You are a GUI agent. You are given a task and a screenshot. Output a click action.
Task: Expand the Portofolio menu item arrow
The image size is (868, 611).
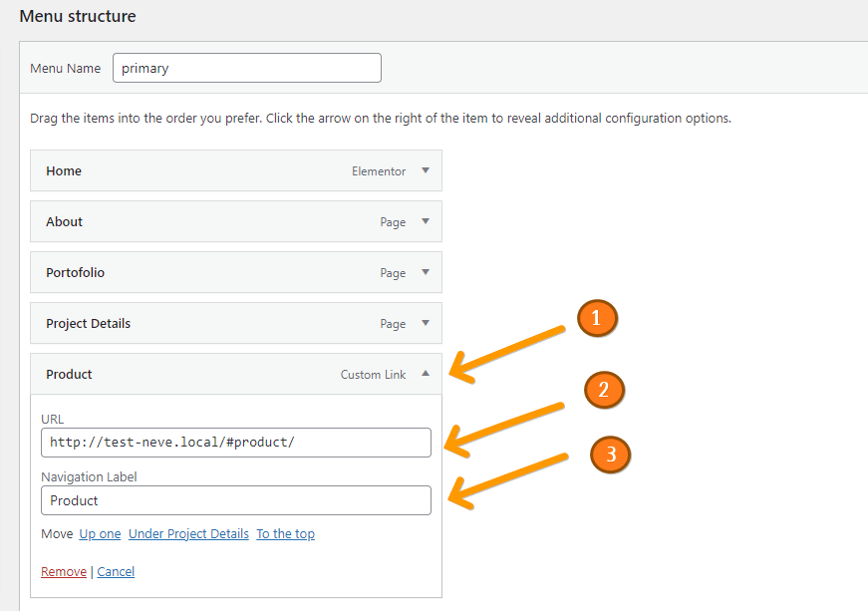(426, 272)
